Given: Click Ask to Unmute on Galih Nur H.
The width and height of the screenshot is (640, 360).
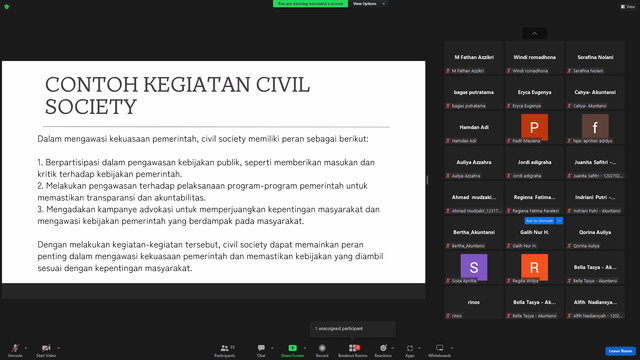Looking at the screenshot, I should pyautogui.click(x=539, y=220).
